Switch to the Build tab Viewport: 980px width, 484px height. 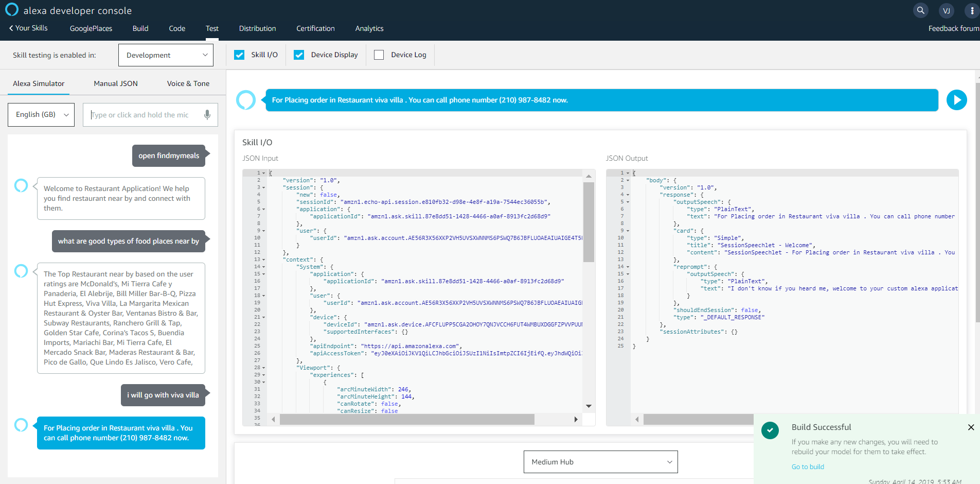point(140,28)
